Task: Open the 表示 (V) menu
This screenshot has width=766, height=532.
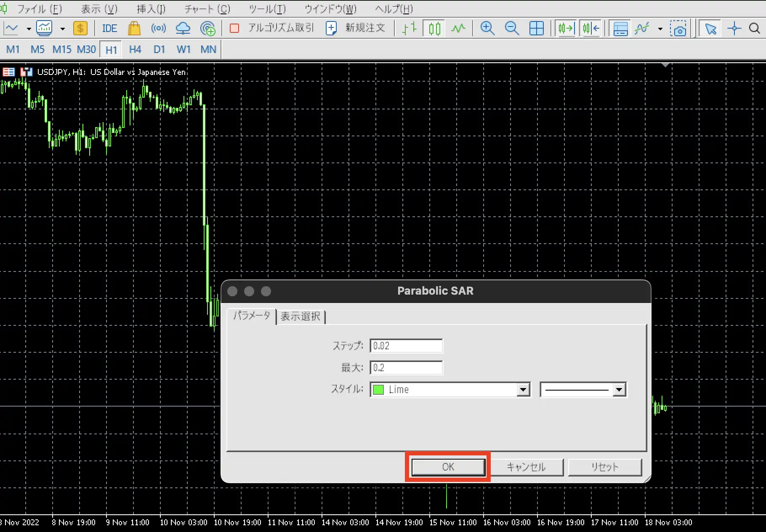Action: point(99,9)
